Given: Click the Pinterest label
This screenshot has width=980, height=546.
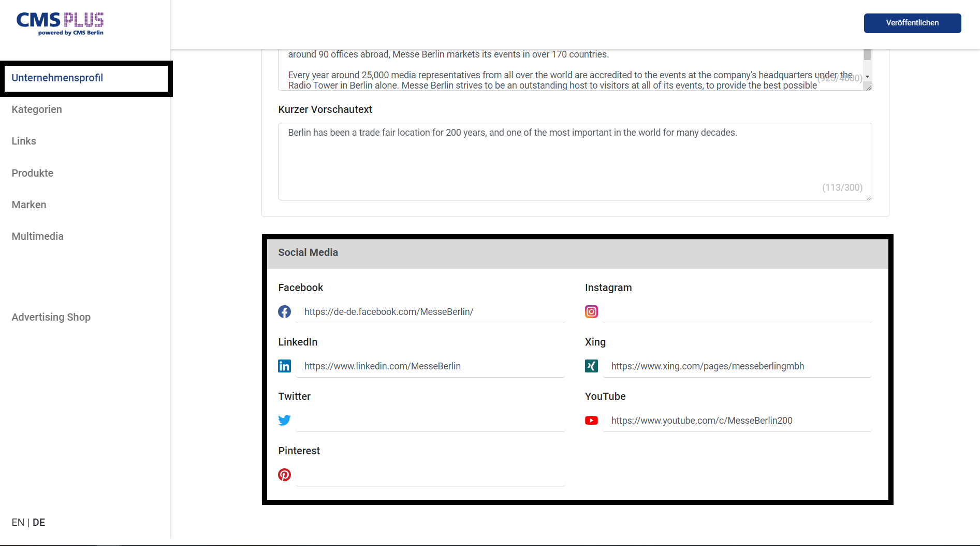Looking at the screenshot, I should (x=299, y=451).
